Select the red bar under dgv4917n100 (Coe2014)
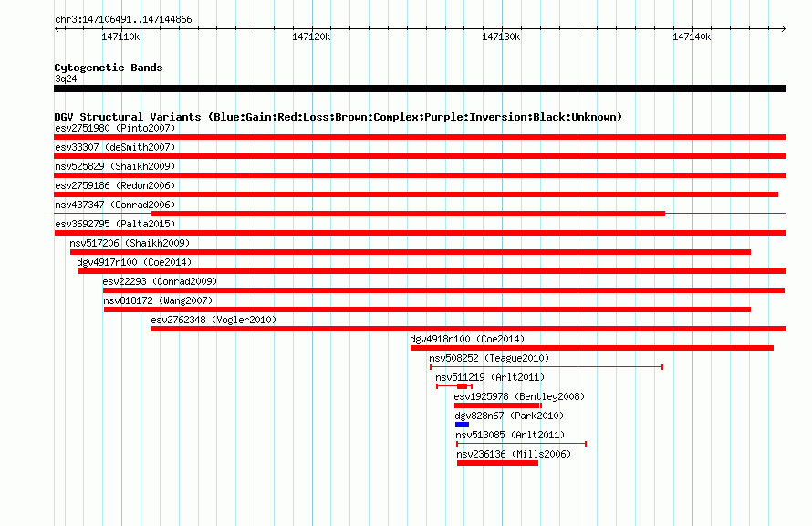Screen dimensions: 812x526 (x=432, y=271)
